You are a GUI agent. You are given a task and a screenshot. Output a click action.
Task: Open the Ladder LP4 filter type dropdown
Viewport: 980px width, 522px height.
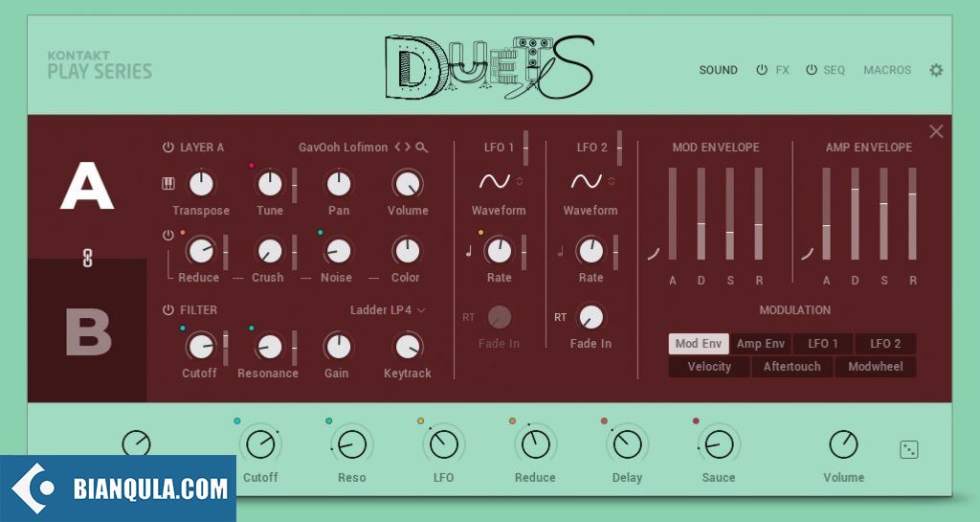[388, 310]
